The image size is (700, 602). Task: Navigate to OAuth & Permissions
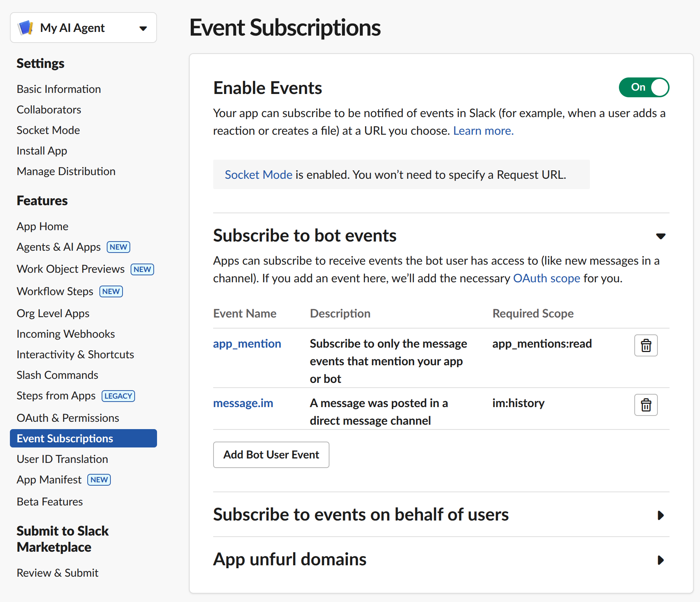(68, 418)
